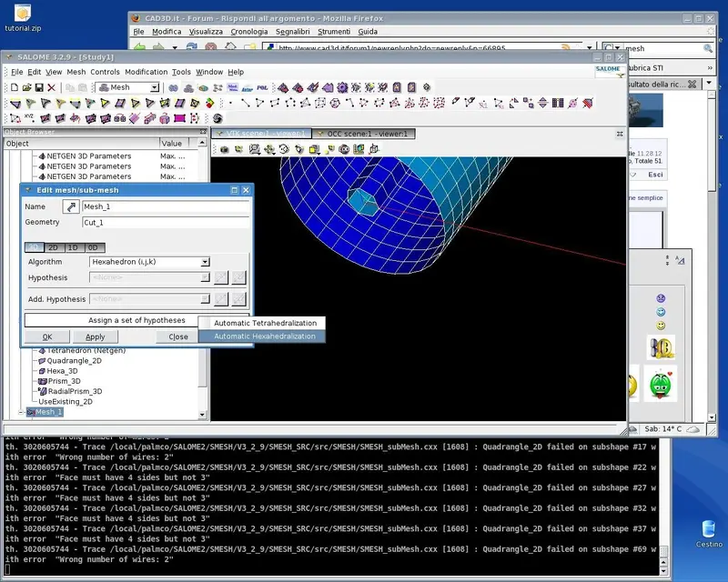Open the Modification menu
This screenshot has width=728, height=582.
(146, 72)
